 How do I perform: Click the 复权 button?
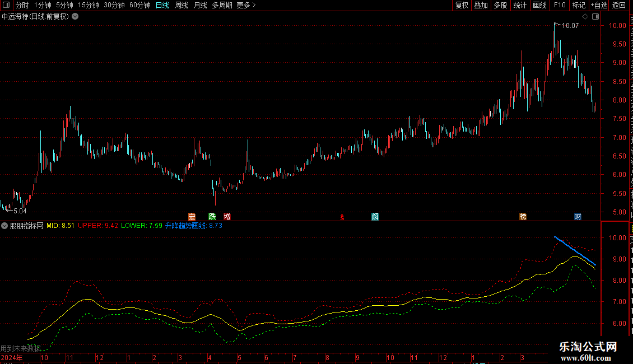pos(462,5)
